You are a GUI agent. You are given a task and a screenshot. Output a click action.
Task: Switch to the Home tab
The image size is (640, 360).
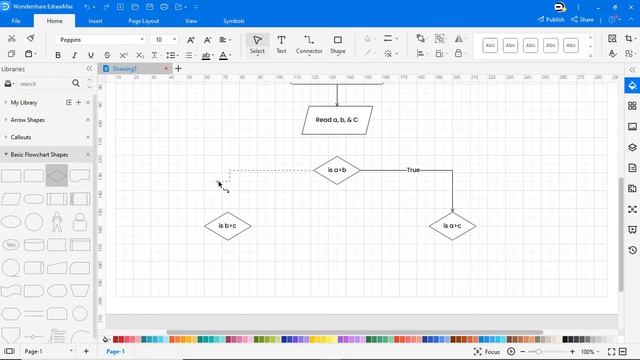[x=54, y=21]
